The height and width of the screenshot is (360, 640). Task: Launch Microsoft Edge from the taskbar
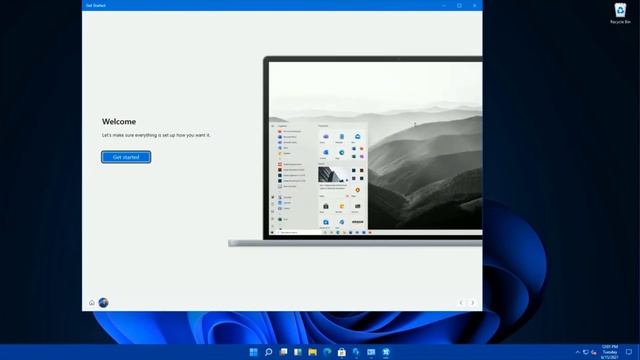coord(327,352)
